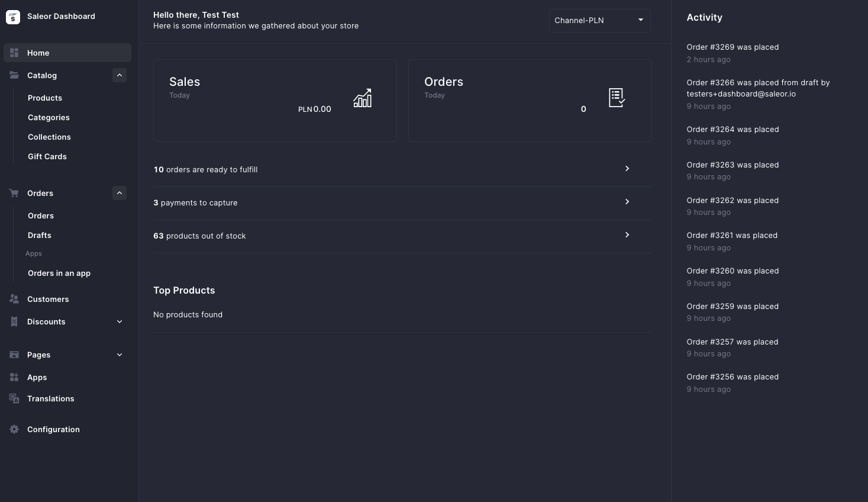This screenshot has height=502, width=868.
Task: Open Configuration via the gear icon
Action: (14, 429)
